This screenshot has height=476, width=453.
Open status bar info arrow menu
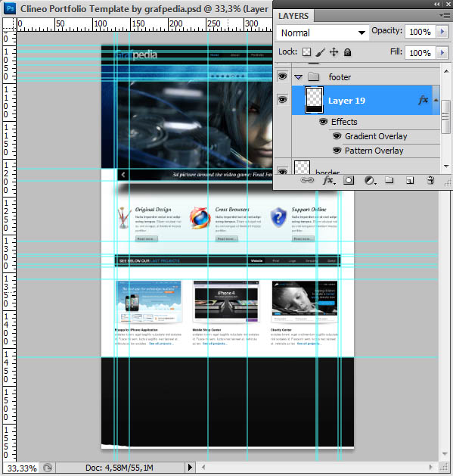click(x=190, y=467)
